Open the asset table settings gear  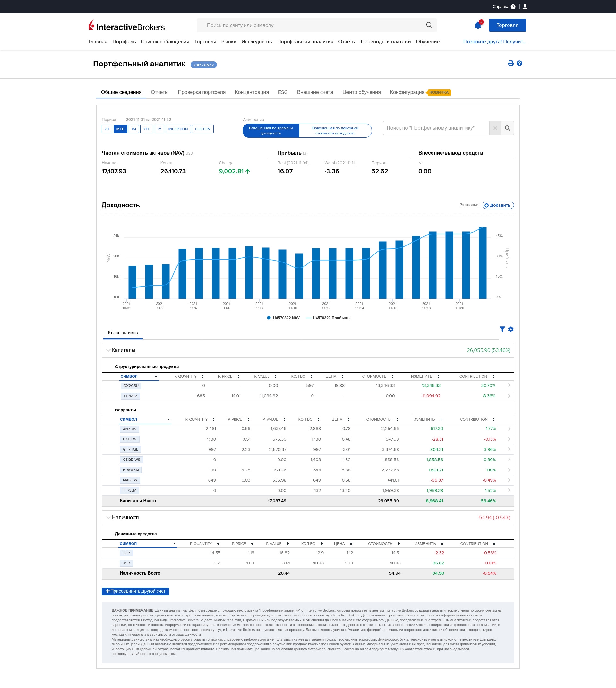point(511,329)
